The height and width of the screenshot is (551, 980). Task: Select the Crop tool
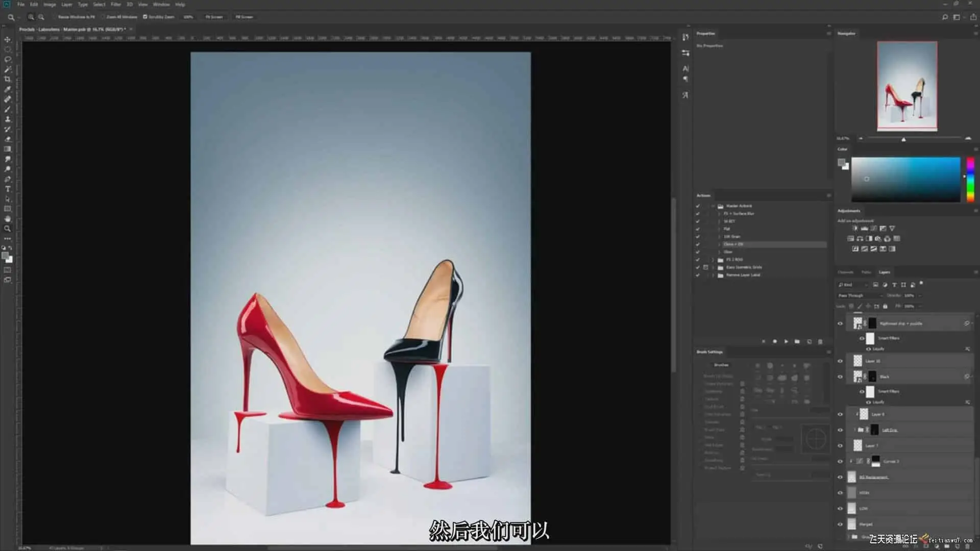click(x=8, y=79)
